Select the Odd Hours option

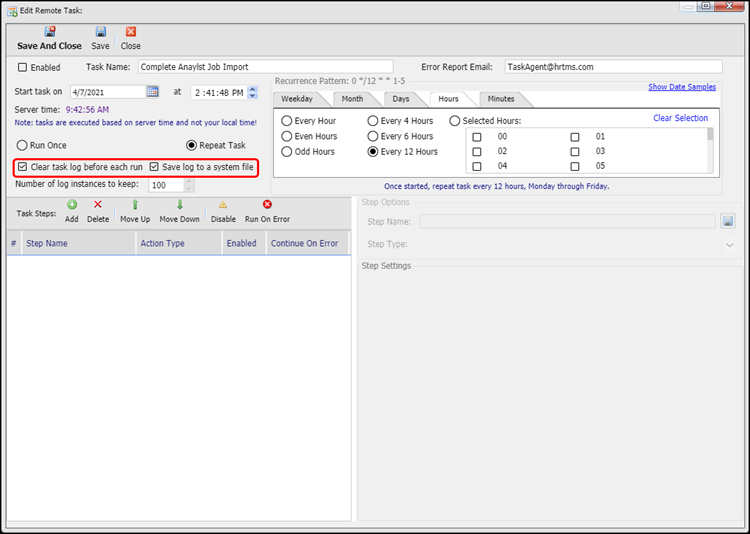tap(287, 152)
